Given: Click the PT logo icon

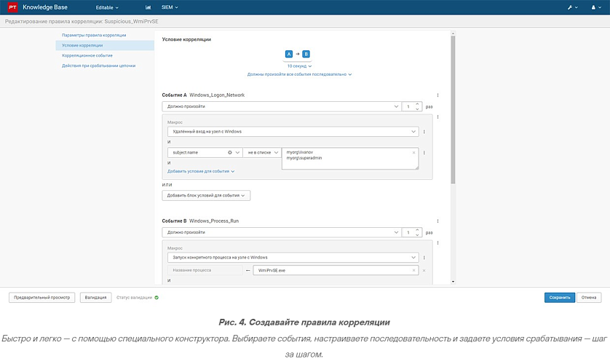Looking at the screenshot, I should [x=12, y=7].
